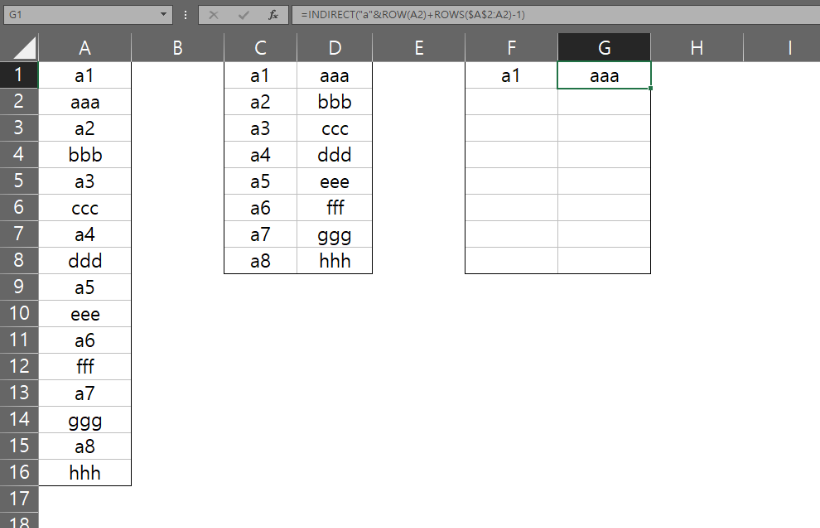Viewport: 820px width, 528px height.
Task: Select column E header
Action: pos(419,48)
